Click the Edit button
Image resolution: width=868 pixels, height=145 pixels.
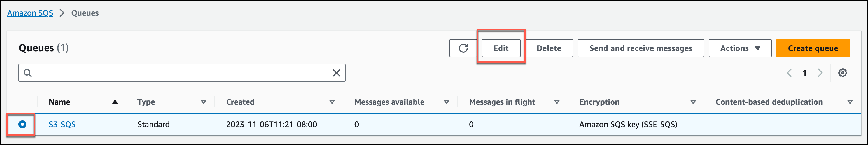501,48
